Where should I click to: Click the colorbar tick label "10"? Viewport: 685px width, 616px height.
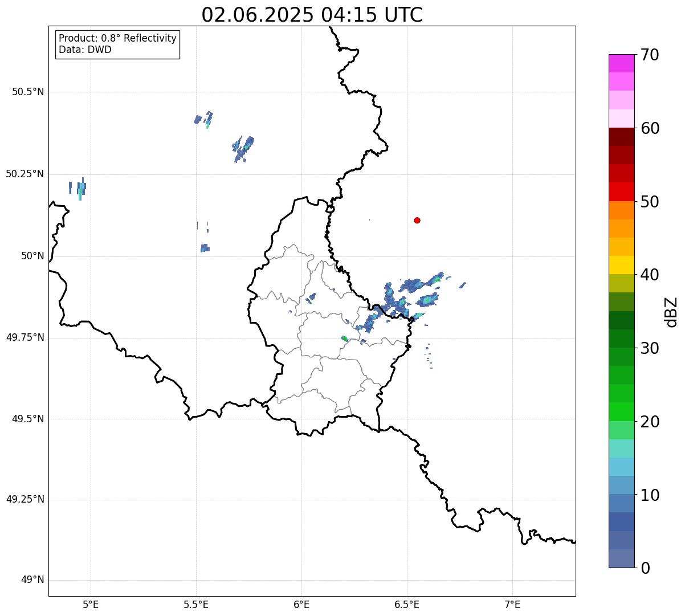tap(649, 495)
